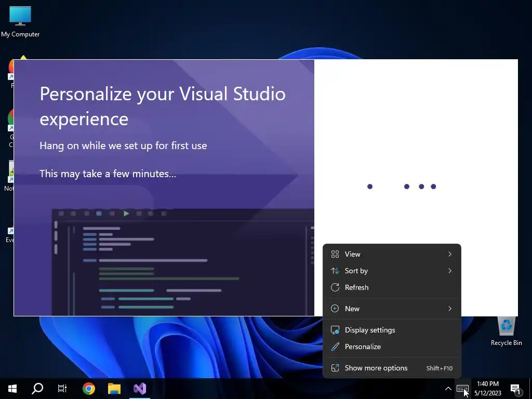532x399 pixels.
Task: Choose Personalize in the context menu
Action: click(x=392, y=347)
